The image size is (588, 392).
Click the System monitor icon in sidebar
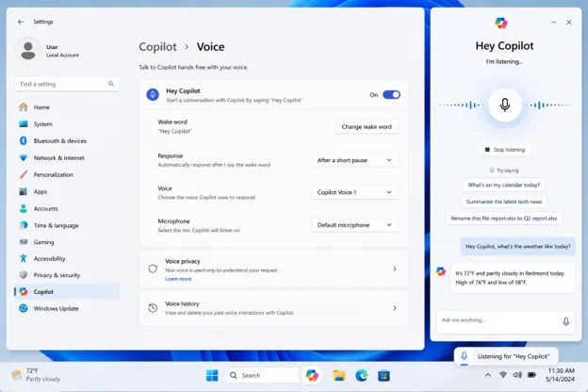click(24, 123)
